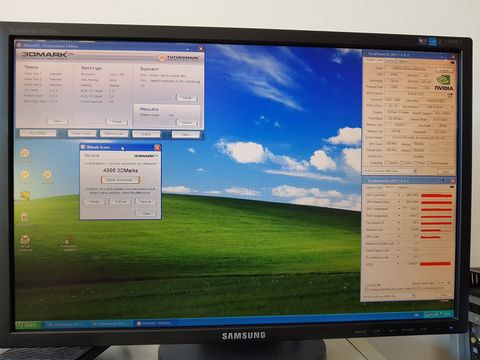Screen dimensions: 480x360
Task: Select Graphics Card tab in GPU-Z Graphics Card window
Action: [374, 60]
